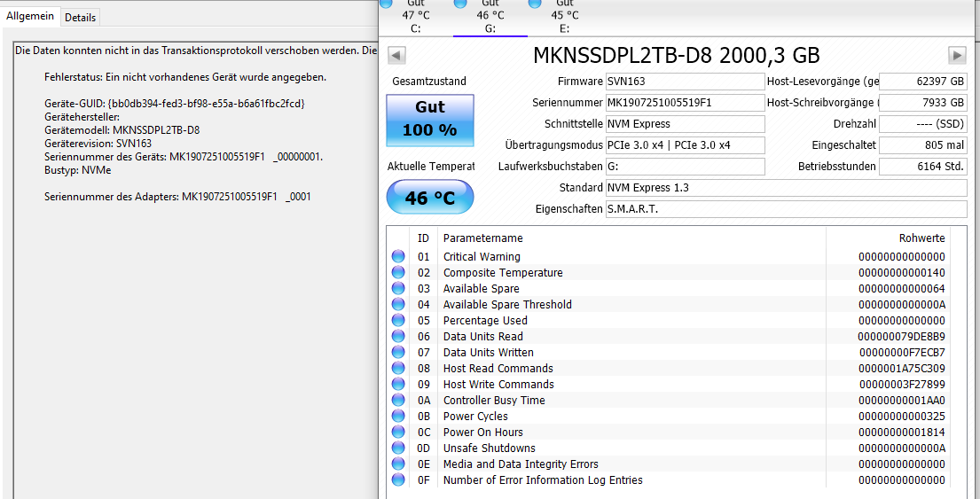
Task: Click the disk title MKNSSDPL2TB-D8 2000,3 GB
Action: tap(677, 55)
